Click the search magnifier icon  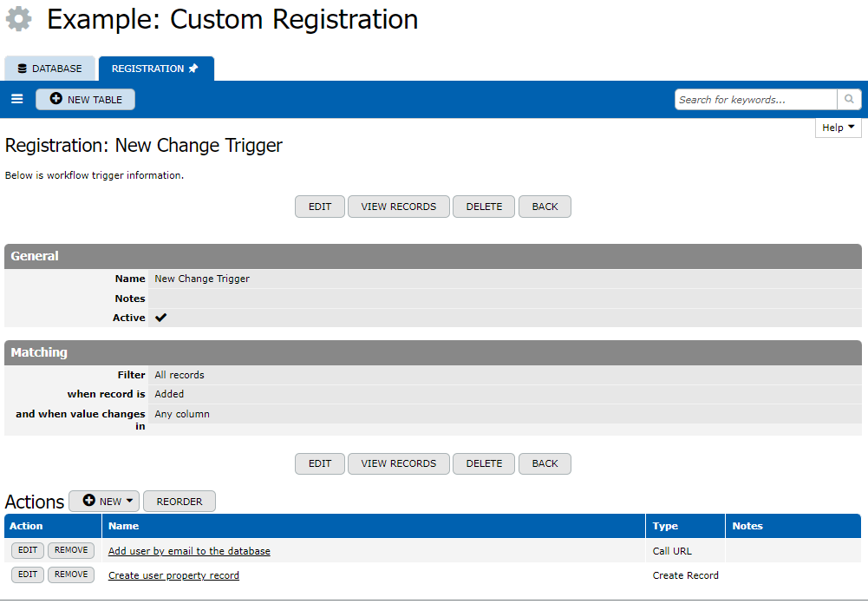coord(849,100)
